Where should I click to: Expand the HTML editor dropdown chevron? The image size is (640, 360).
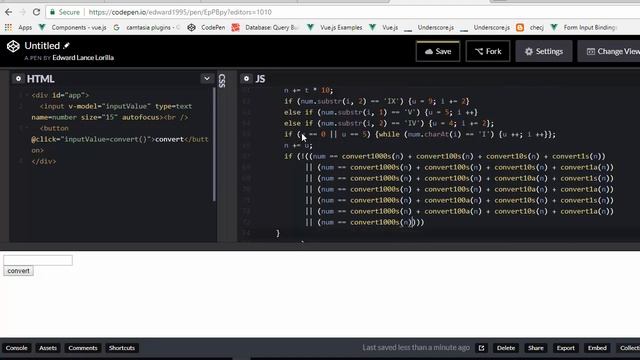(207, 78)
